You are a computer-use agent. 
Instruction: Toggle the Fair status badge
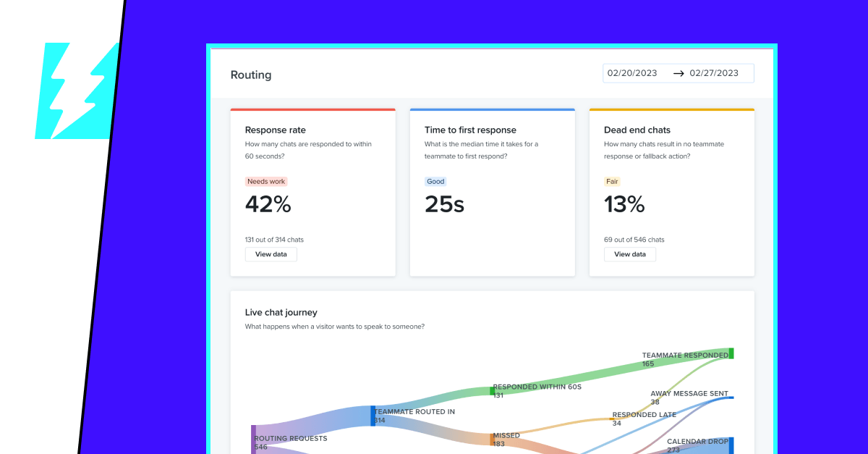pos(612,181)
